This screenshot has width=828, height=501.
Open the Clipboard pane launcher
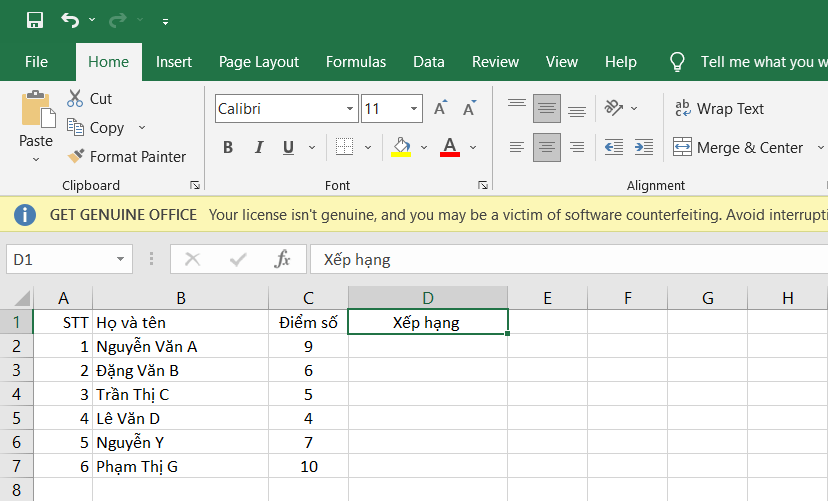pyautogui.click(x=195, y=185)
